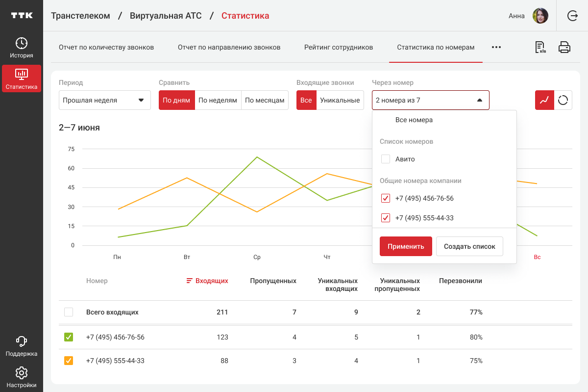Open Рейтинг сотрудников tab

338,48
